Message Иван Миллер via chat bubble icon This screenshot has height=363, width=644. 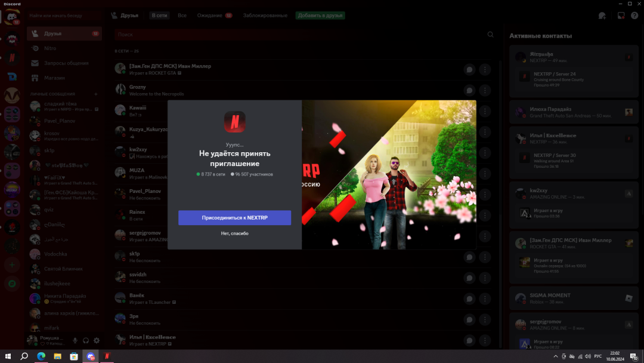pyautogui.click(x=469, y=69)
